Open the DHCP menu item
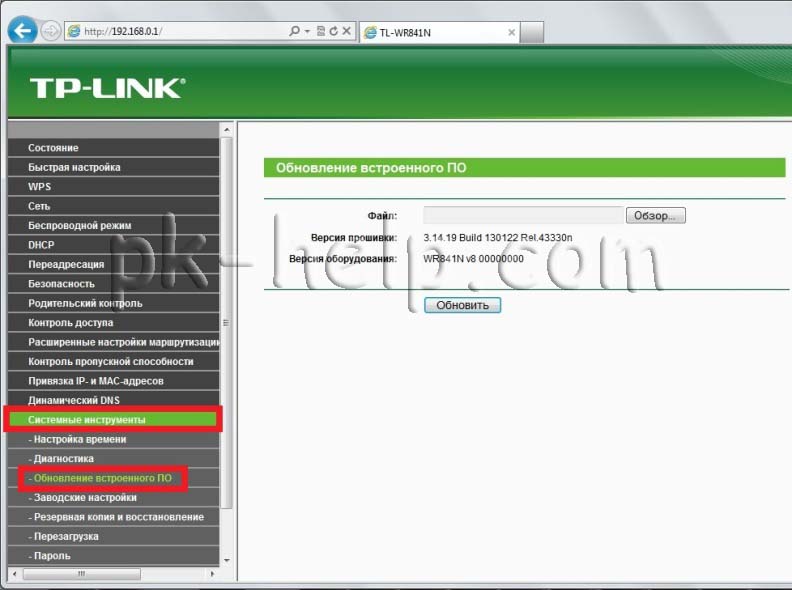Screen dimensions: 792x590 (114, 245)
